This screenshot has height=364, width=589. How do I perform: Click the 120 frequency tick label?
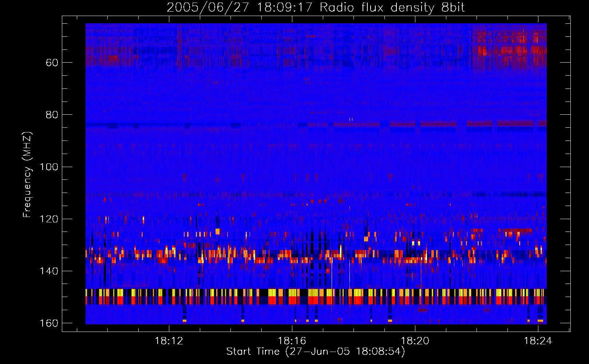pyautogui.click(x=49, y=219)
